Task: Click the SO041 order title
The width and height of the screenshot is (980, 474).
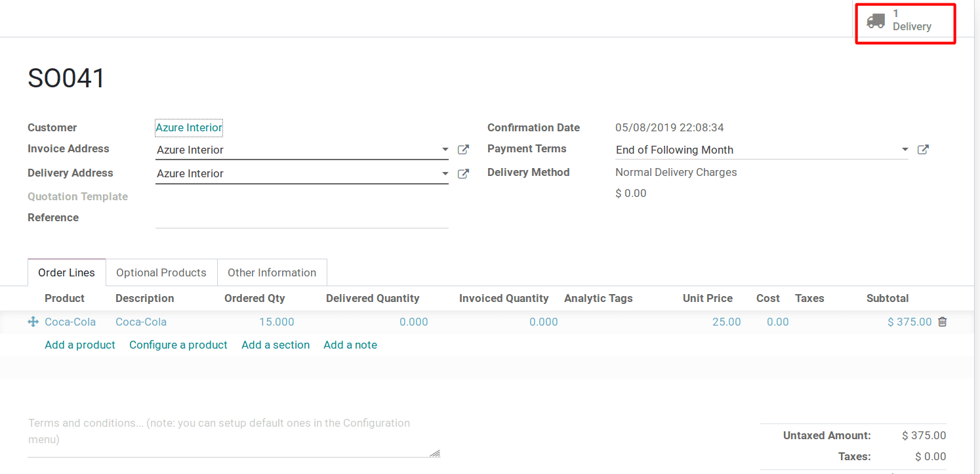Action: coord(66,78)
